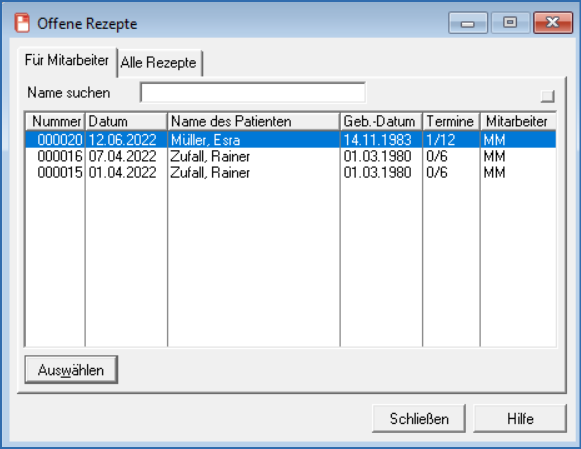581x449 pixels.
Task: Focus the Name suchen input field
Action: click(x=253, y=93)
